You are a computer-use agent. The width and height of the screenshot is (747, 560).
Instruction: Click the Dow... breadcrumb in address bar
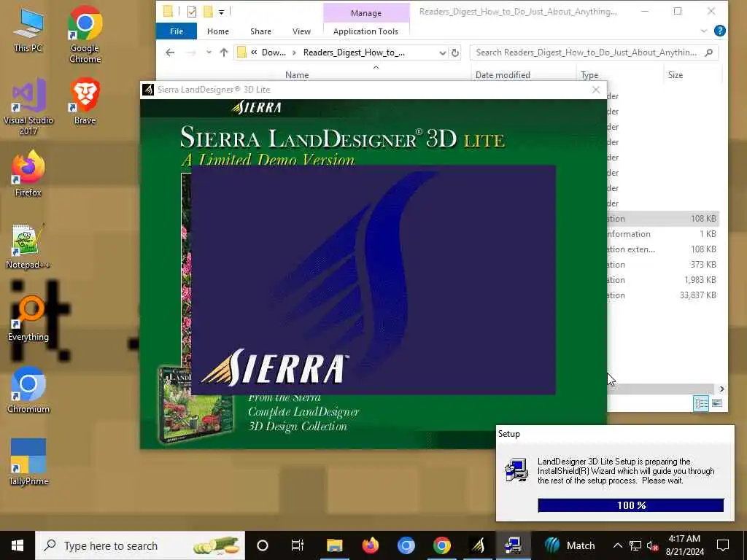click(x=274, y=52)
